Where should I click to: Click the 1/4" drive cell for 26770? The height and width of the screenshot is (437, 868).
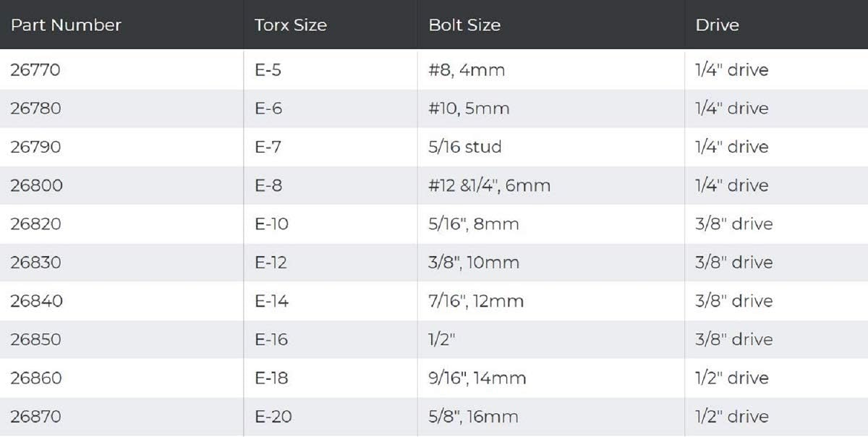tap(731, 70)
